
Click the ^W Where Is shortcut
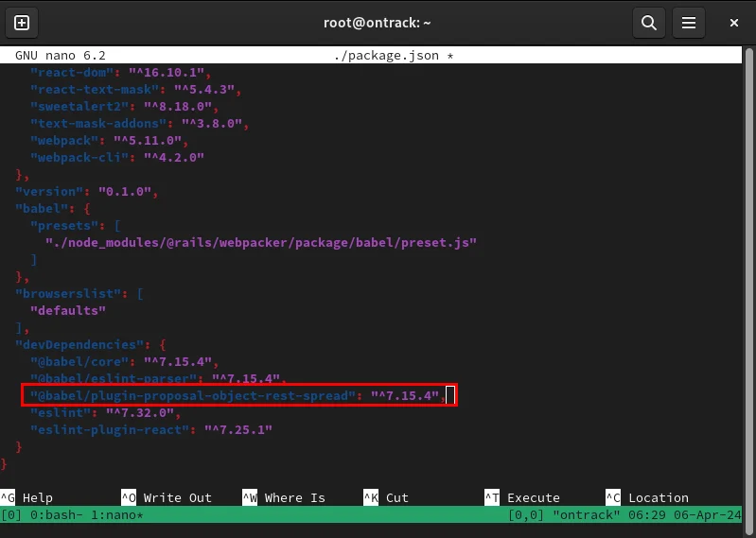pos(284,497)
